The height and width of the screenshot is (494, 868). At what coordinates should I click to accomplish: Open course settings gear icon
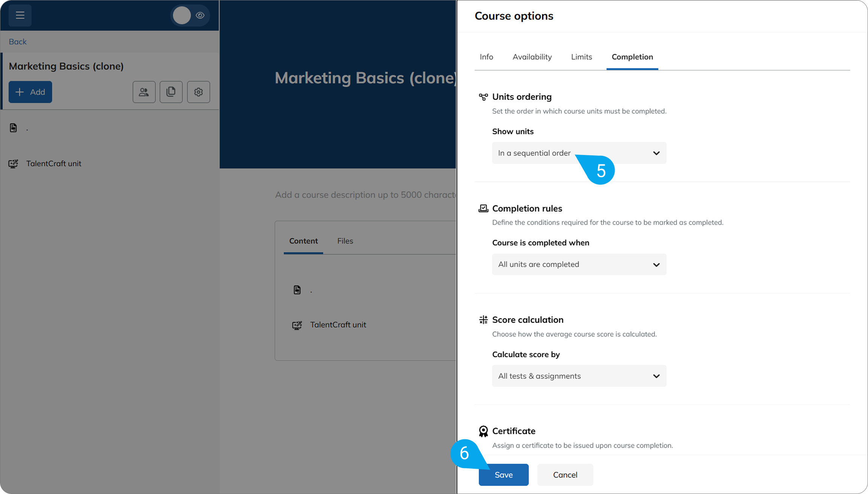click(199, 92)
